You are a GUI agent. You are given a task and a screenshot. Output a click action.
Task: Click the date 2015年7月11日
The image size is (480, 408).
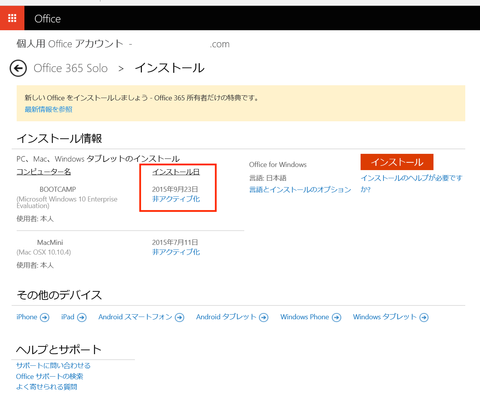click(x=175, y=242)
